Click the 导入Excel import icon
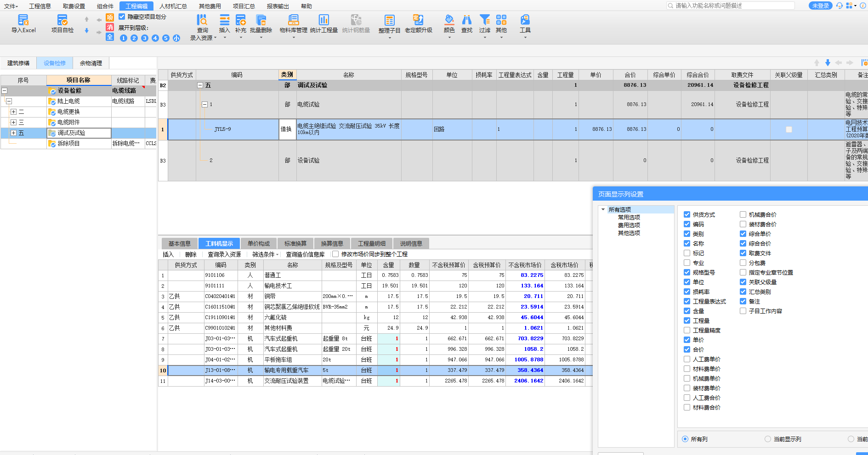 point(23,20)
